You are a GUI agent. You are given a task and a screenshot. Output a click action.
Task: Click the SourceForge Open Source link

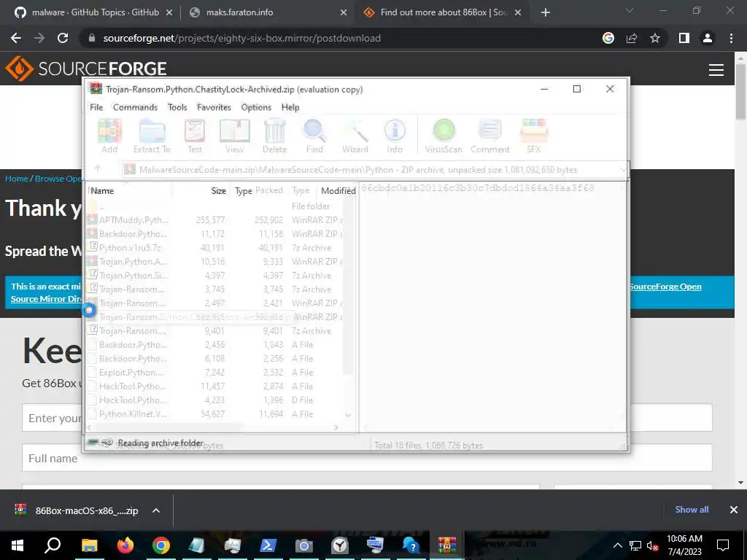pyautogui.click(x=665, y=287)
